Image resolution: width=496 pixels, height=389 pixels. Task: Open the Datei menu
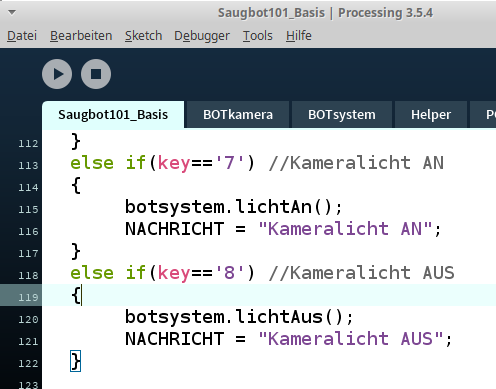click(x=22, y=36)
